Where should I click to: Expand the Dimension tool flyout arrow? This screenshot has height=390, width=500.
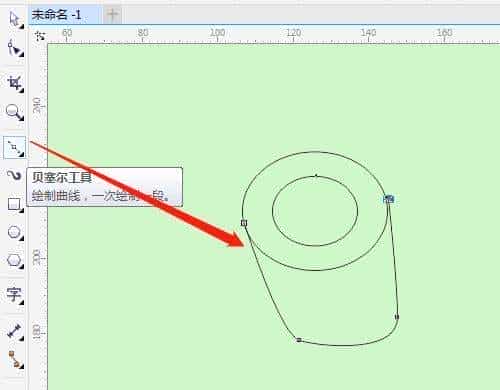coord(22,339)
